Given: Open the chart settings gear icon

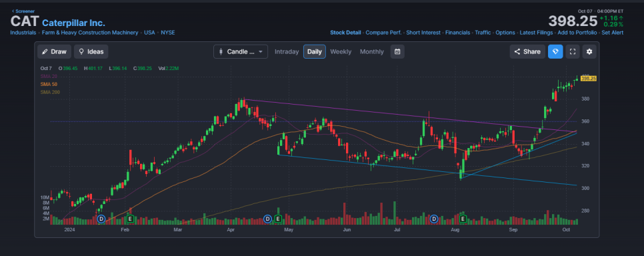Looking at the screenshot, I should pyautogui.click(x=589, y=52).
